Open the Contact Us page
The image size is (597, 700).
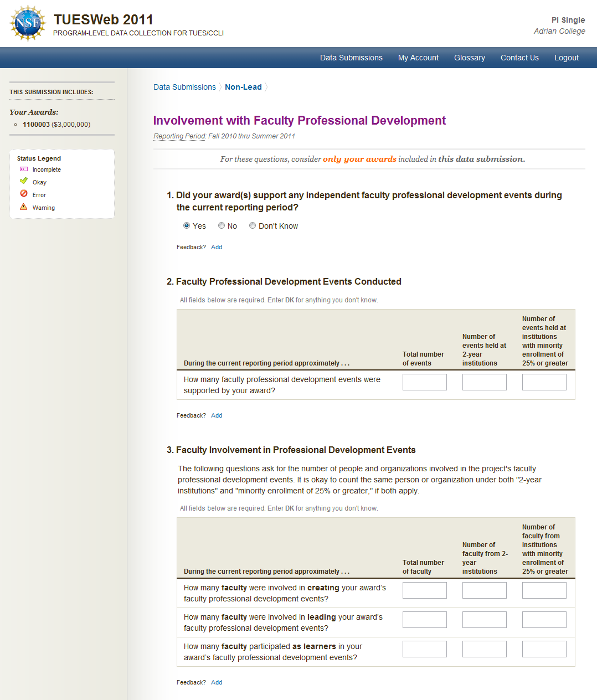coord(519,58)
